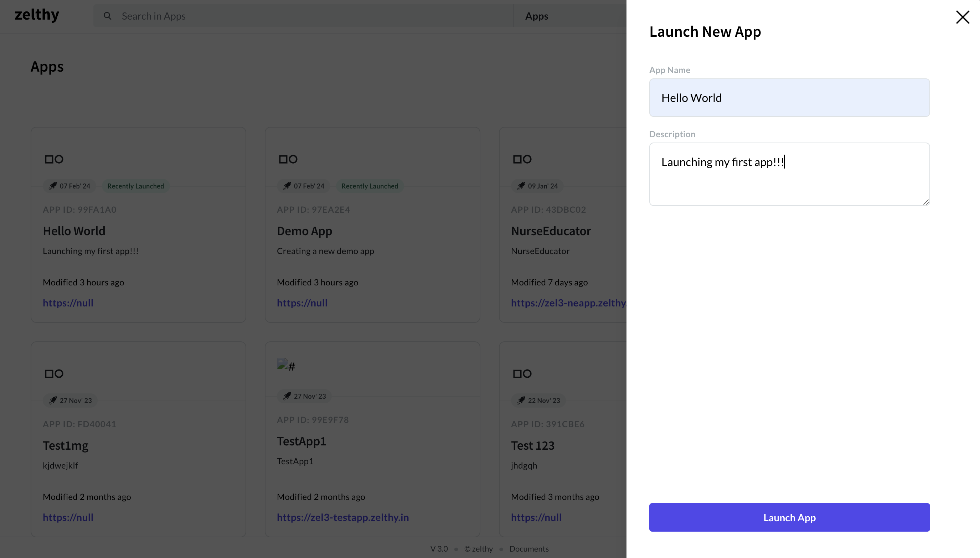980x558 pixels.
Task: Click the Description text area
Action: [x=789, y=174]
